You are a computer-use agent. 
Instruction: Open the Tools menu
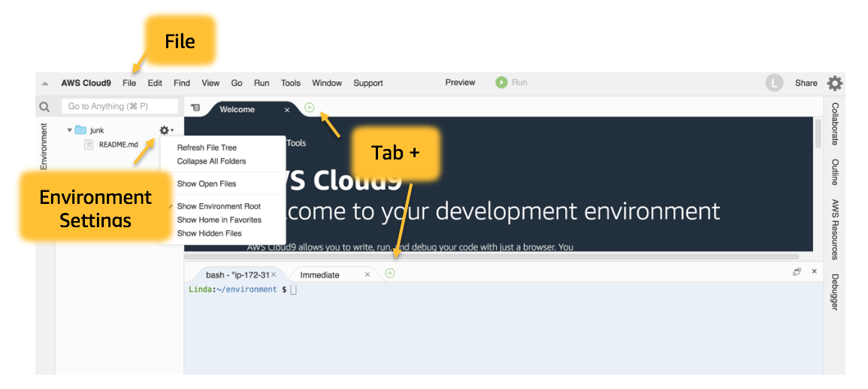click(291, 83)
